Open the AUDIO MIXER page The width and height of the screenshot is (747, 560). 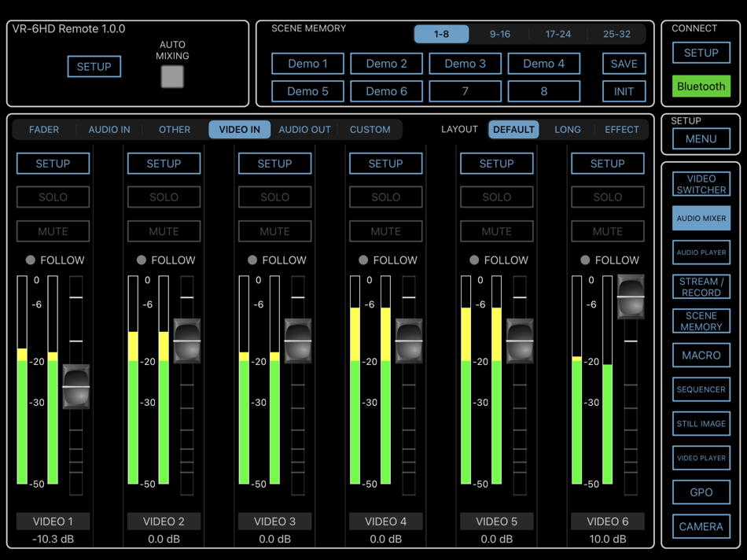(x=701, y=219)
